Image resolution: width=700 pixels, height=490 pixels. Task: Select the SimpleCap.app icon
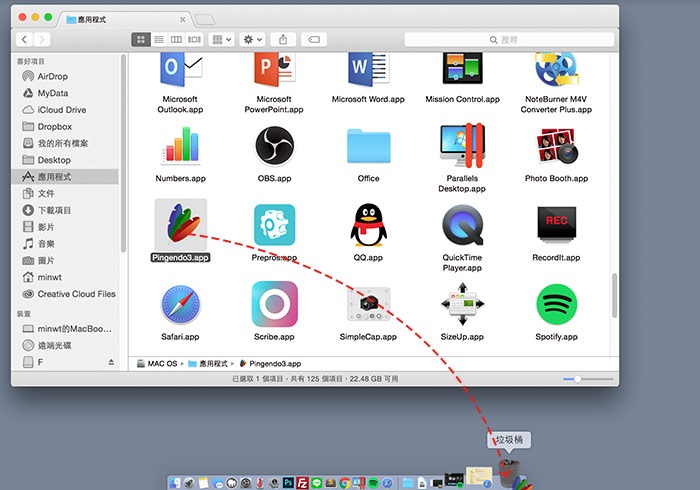368,304
